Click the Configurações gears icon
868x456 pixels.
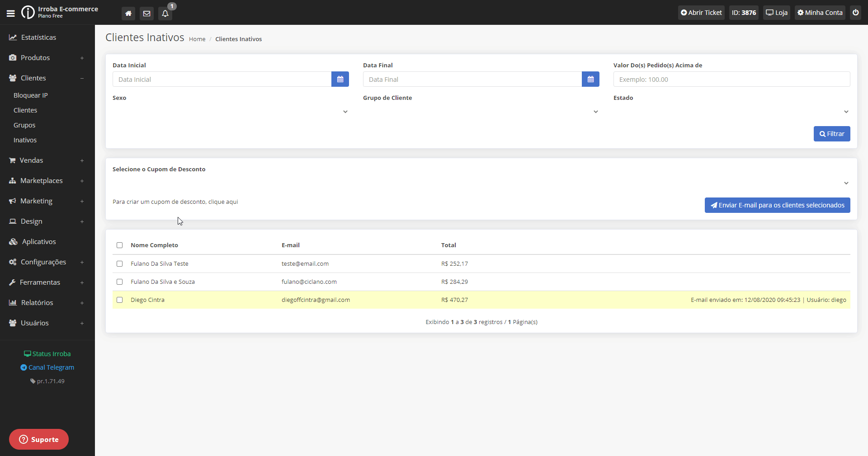pos(13,262)
